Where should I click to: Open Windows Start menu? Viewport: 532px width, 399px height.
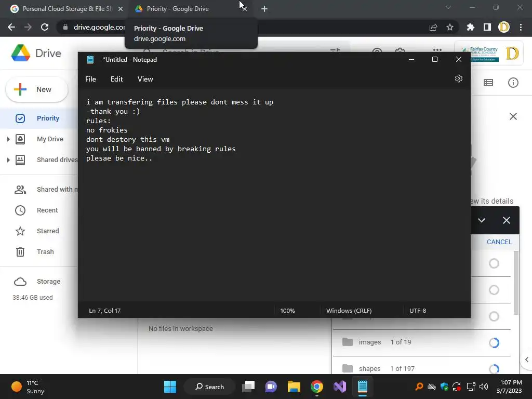pos(170,387)
